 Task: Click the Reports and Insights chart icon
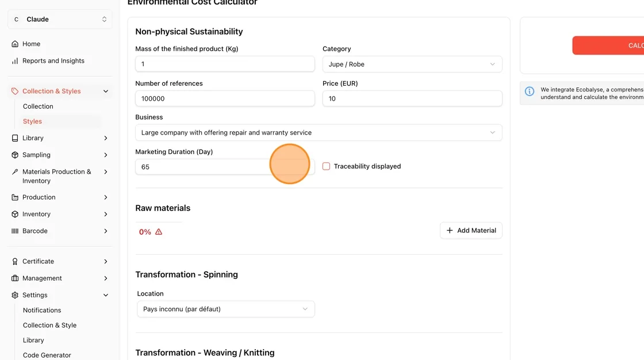(15, 61)
